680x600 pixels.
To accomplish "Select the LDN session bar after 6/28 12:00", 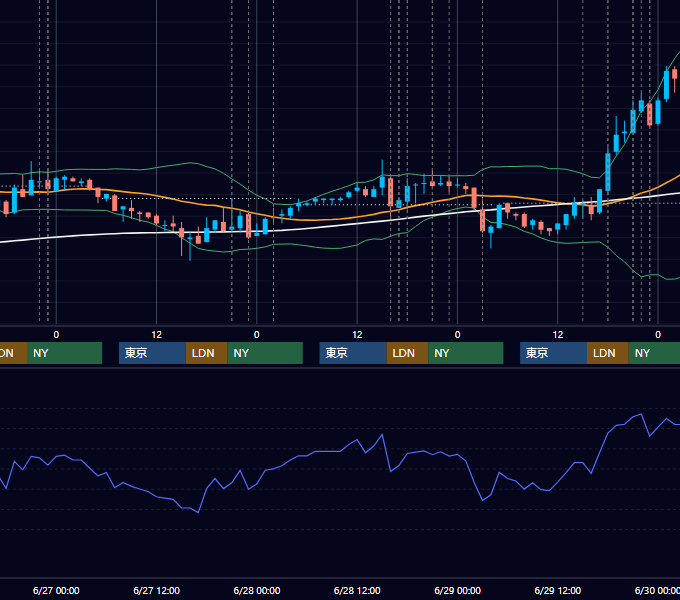I will 408,353.
